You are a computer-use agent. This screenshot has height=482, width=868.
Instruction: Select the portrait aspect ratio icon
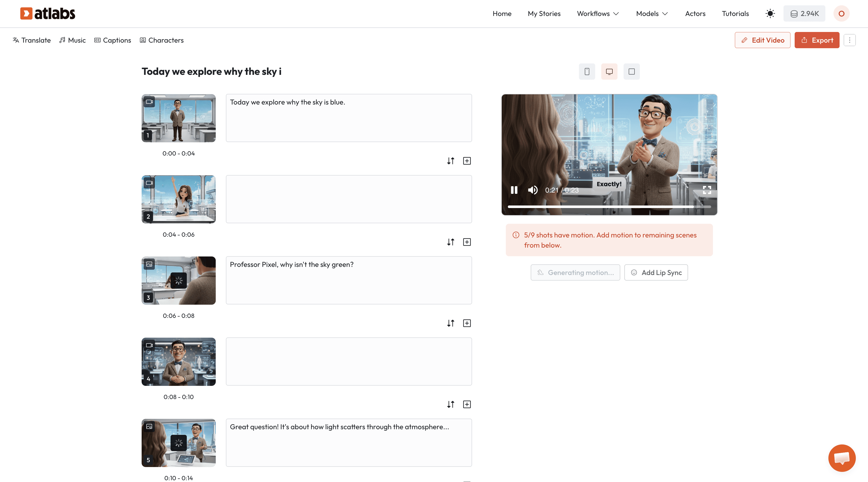(x=587, y=71)
